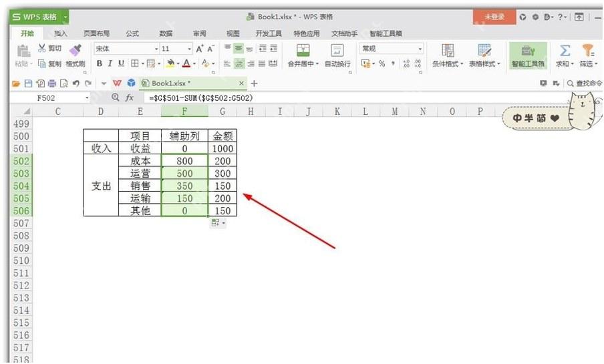Click the Merge and Center (合并居中) icon
Image resolution: width=604 pixels, height=364 pixels.
[x=303, y=50]
